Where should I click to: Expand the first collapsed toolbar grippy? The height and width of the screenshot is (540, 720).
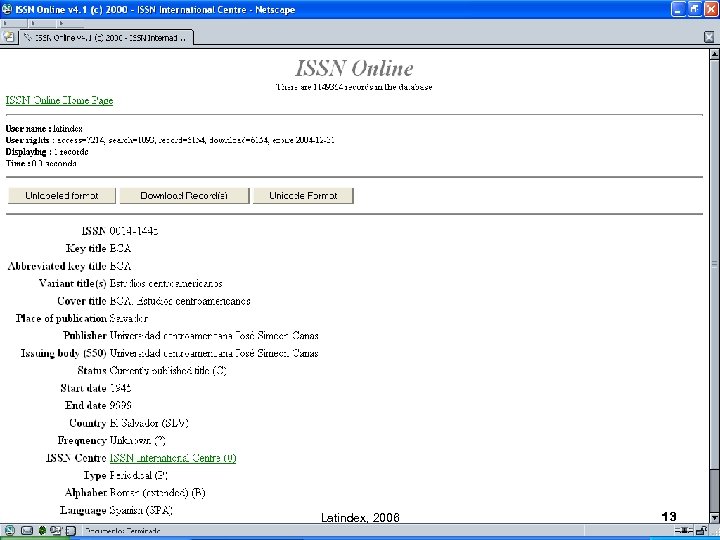coord(14,23)
